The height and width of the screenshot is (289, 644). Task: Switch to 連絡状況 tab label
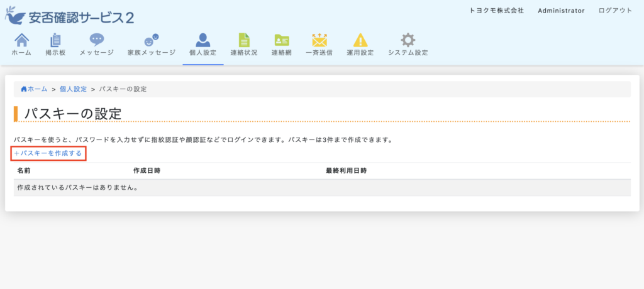(244, 53)
